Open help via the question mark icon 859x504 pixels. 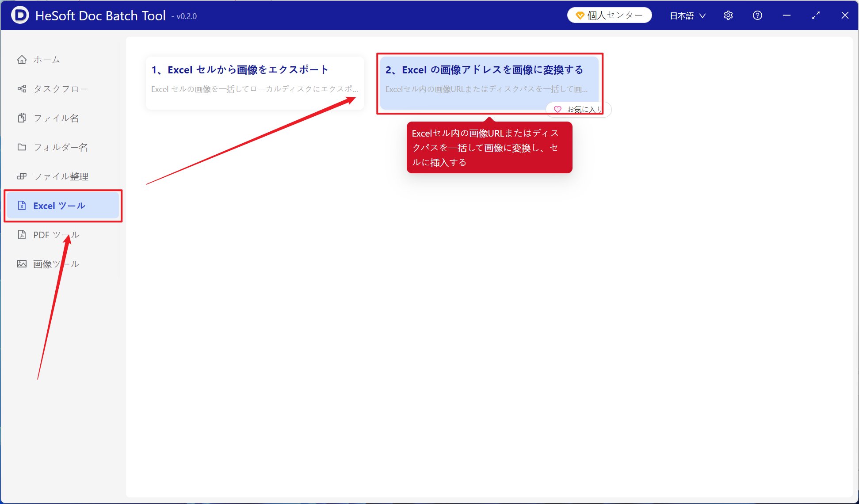click(x=757, y=15)
